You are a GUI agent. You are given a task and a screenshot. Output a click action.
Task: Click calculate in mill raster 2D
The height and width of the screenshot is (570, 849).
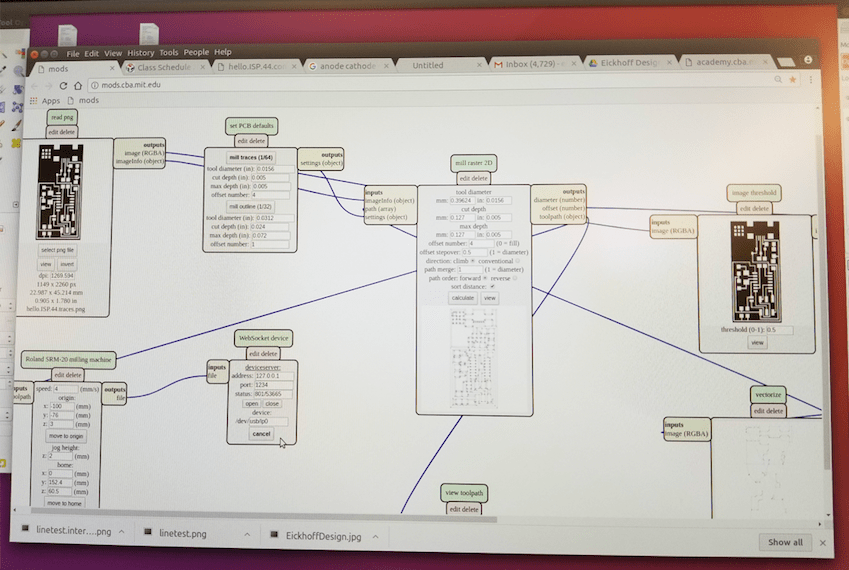(x=462, y=298)
